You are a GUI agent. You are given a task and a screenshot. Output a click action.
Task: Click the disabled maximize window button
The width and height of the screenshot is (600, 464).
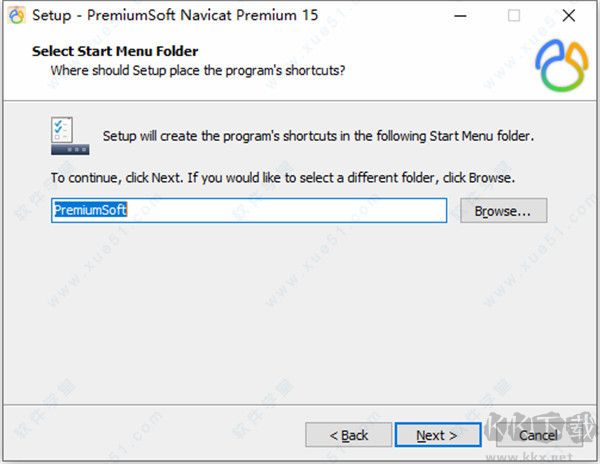click(x=514, y=16)
